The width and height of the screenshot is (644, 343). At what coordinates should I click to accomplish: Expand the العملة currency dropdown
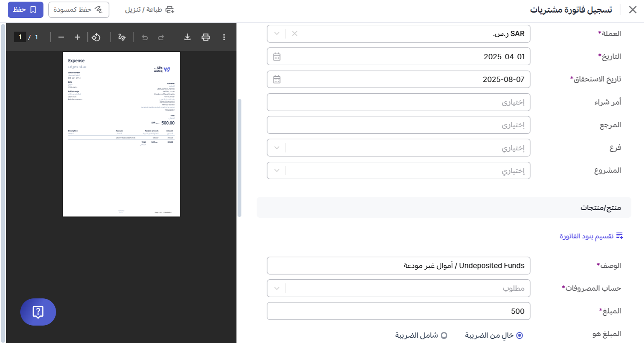[277, 34]
